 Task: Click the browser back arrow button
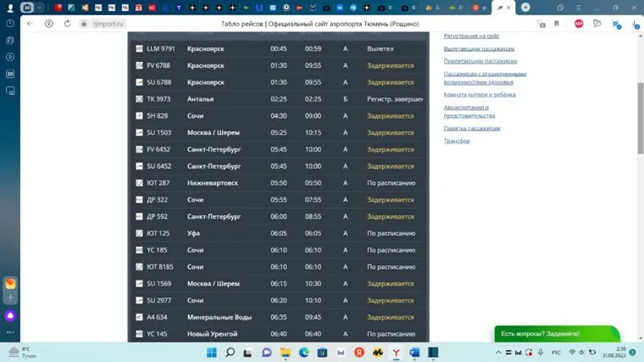[31, 24]
